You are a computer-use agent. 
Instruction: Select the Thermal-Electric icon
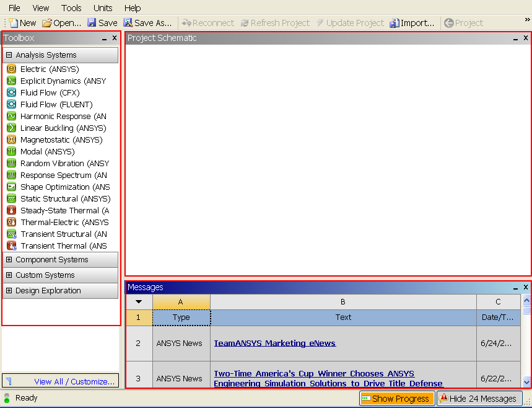click(x=11, y=222)
